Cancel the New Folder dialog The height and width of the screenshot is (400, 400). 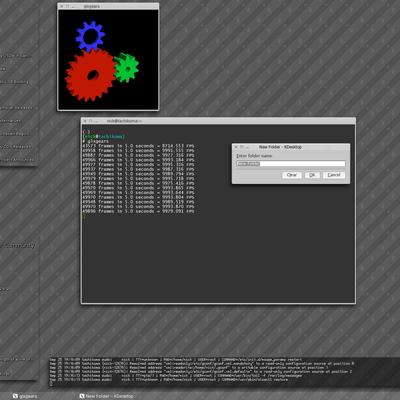(x=334, y=175)
